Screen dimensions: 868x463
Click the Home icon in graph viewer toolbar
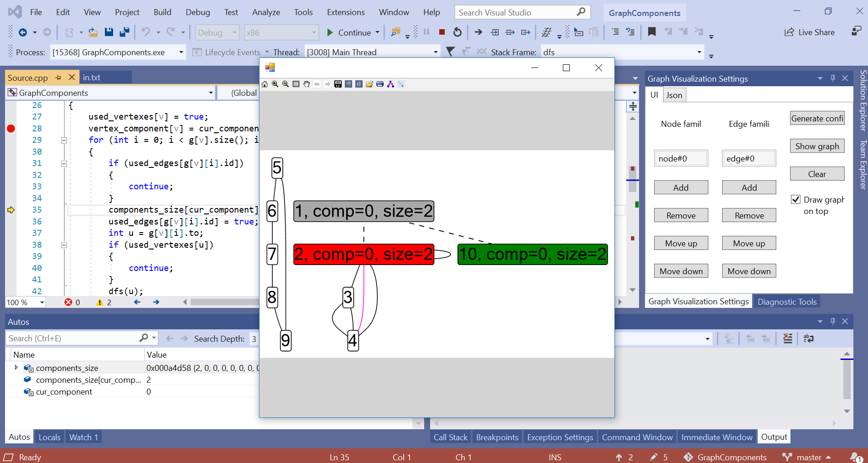(265, 84)
